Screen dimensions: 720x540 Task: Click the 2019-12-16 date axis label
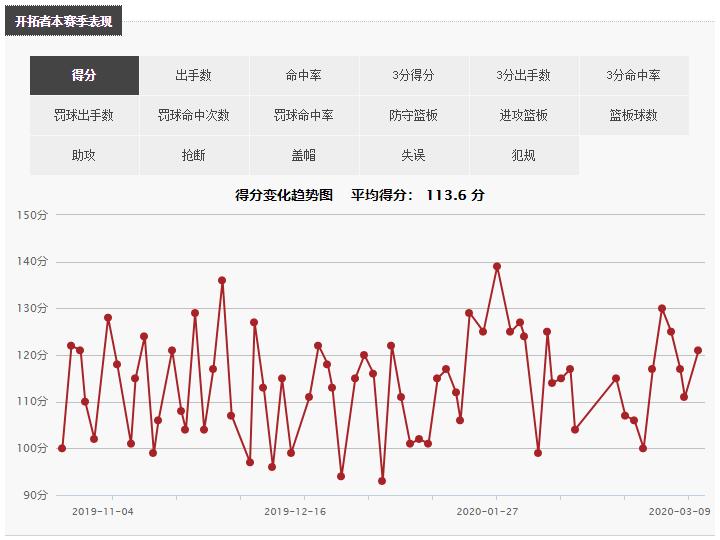click(x=295, y=512)
